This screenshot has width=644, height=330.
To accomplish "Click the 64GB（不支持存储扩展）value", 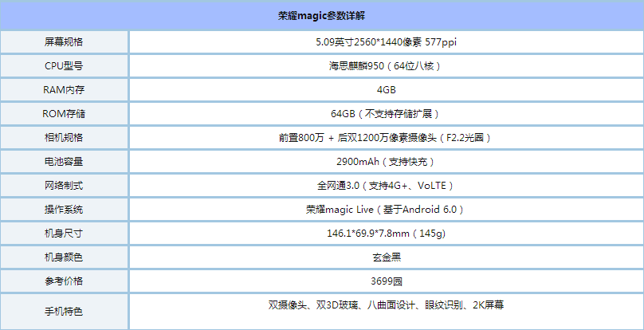I will [x=386, y=113].
